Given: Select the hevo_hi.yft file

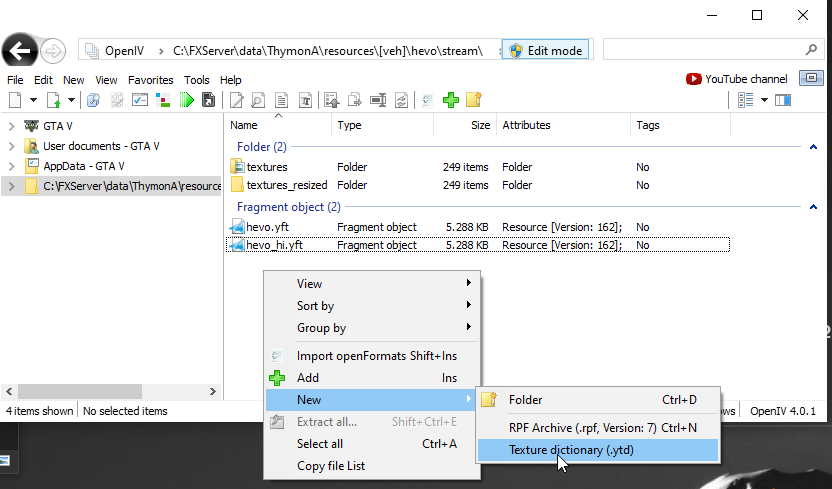Looking at the screenshot, I should pyautogui.click(x=478, y=245).
